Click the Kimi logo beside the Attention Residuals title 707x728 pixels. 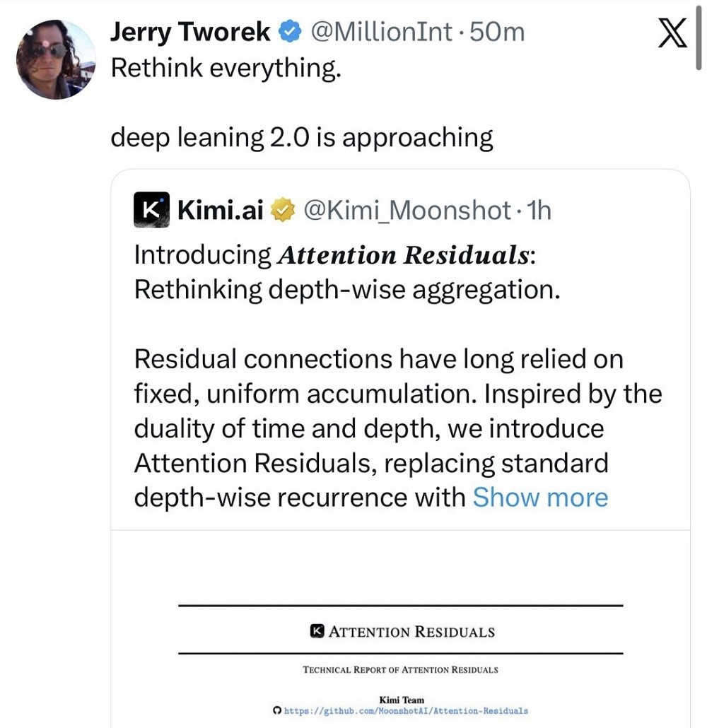click(x=317, y=631)
